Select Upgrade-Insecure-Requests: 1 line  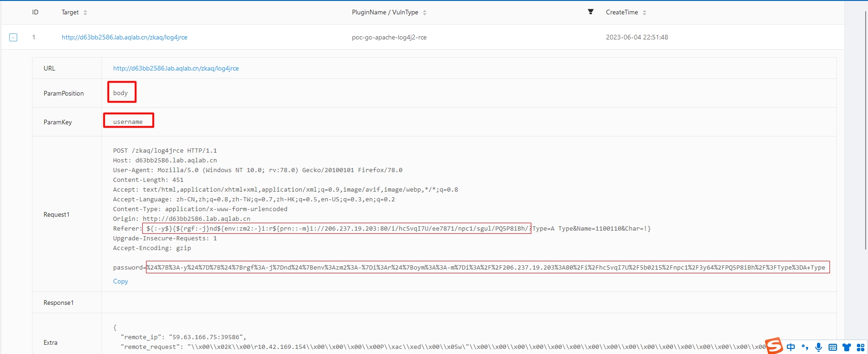[165, 238]
